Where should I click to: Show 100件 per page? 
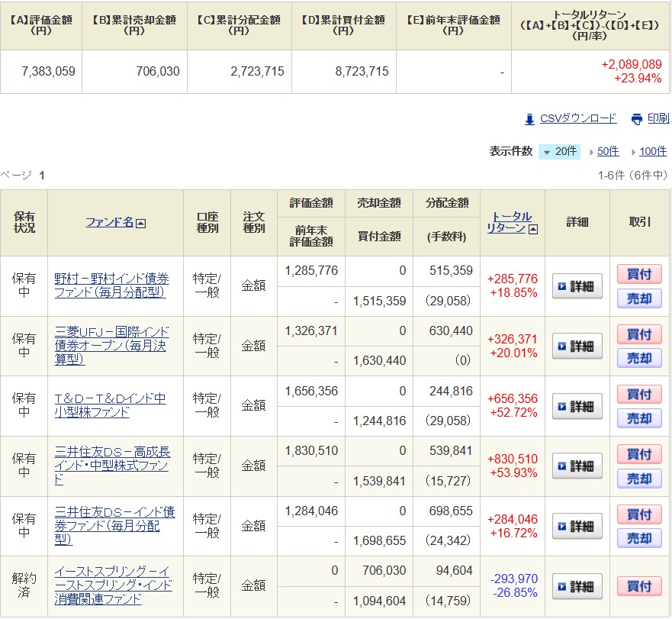[652, 151]
